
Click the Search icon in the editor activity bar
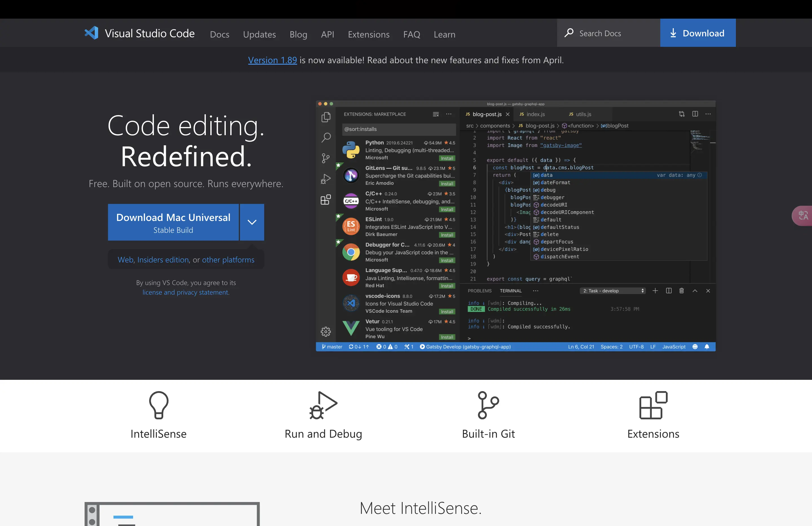pyautogui.click(x=326, y=138)
